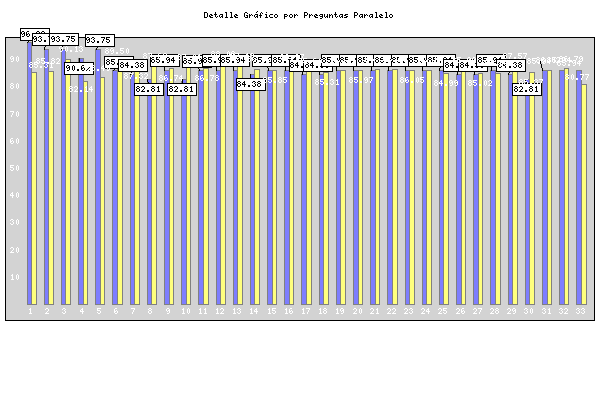Click x-axis question number 10
The image size is (600, 400).
pyautogui.click(x=186, y=311)
